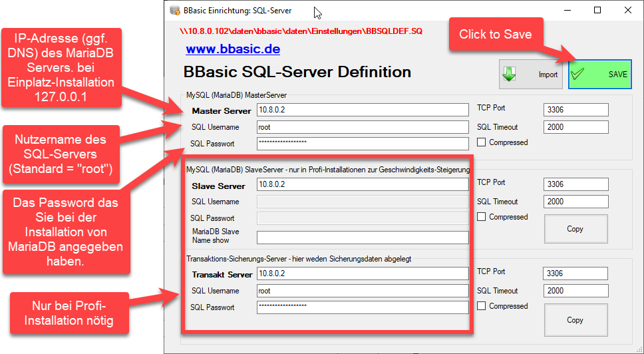644x354 pixels.
Task: Open the www.bbasic.de link
Action: pos(233,49)
